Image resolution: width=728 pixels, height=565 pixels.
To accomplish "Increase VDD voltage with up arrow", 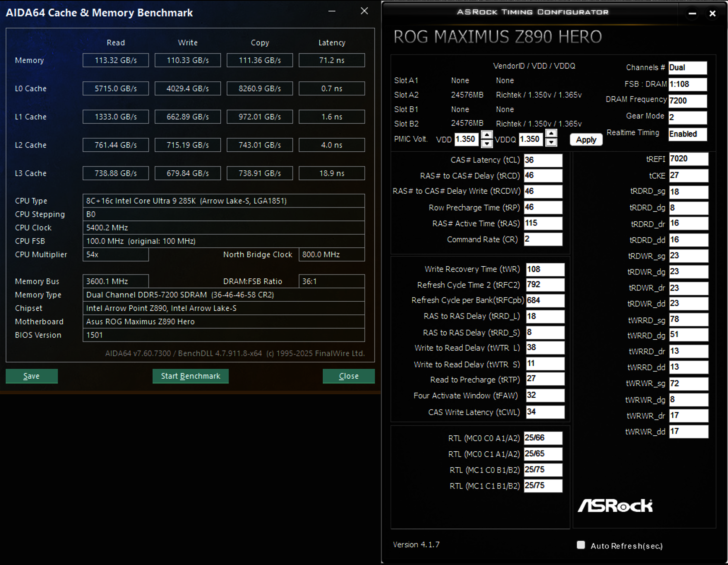I will (487, 134).
